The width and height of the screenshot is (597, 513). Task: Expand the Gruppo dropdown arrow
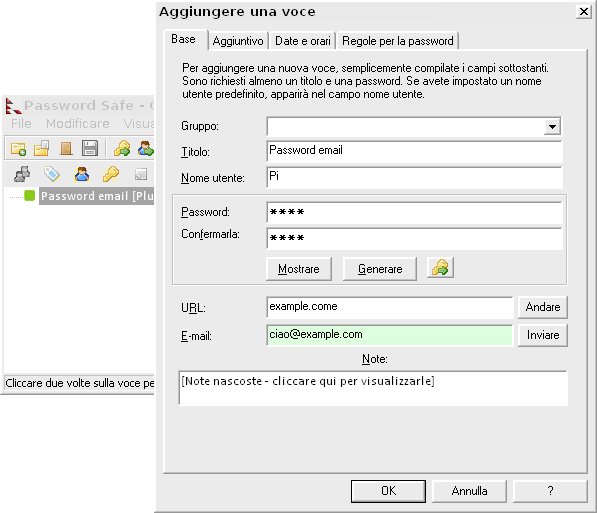(552, 126)
